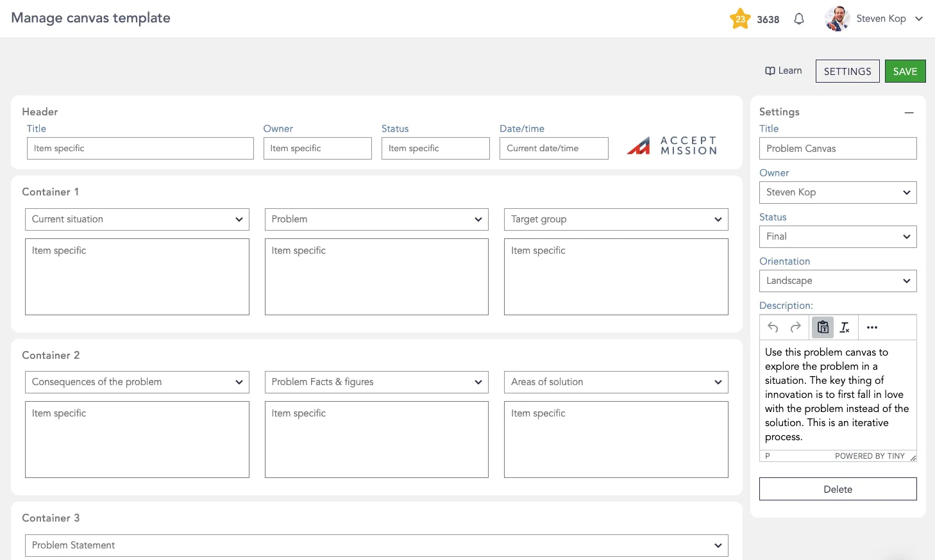
Task: Expand the Current situation dropdown
Action: point(137,219)
